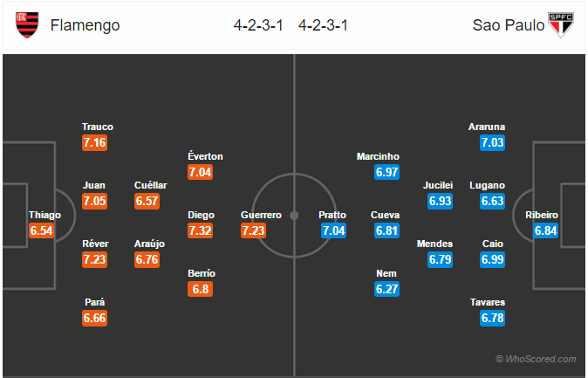Screen dimensions: 588x378
Task: Click goalkeeper Thiago's 6.54 rating badge
Action: point(41,230)
